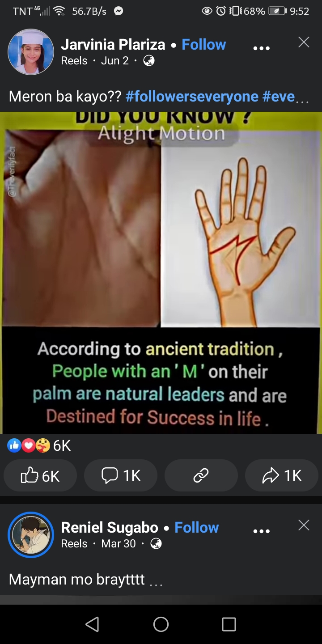Copy link using the chain icon

point(201,476)
